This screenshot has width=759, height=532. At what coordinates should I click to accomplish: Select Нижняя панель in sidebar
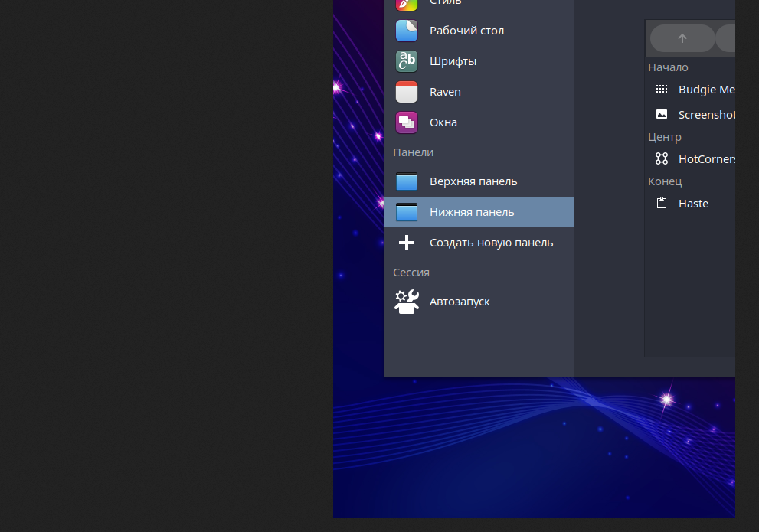coord(479,212)
